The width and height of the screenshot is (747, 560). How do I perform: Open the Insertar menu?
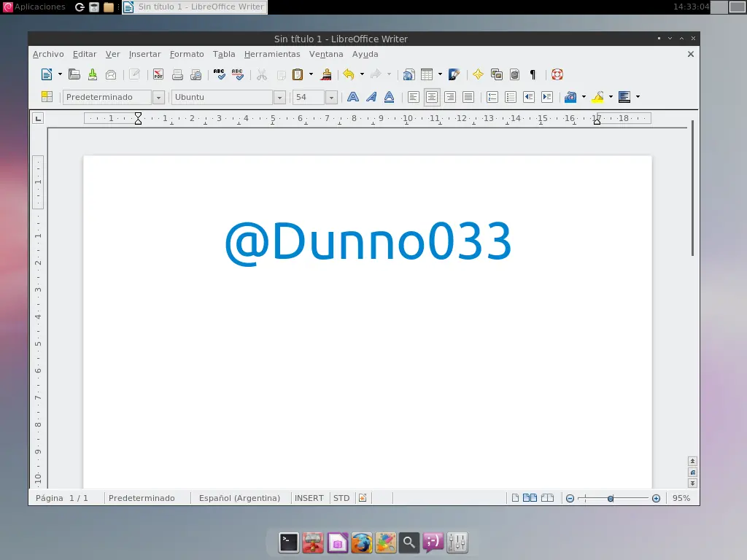pyautogui.click(x=145, y=54)
